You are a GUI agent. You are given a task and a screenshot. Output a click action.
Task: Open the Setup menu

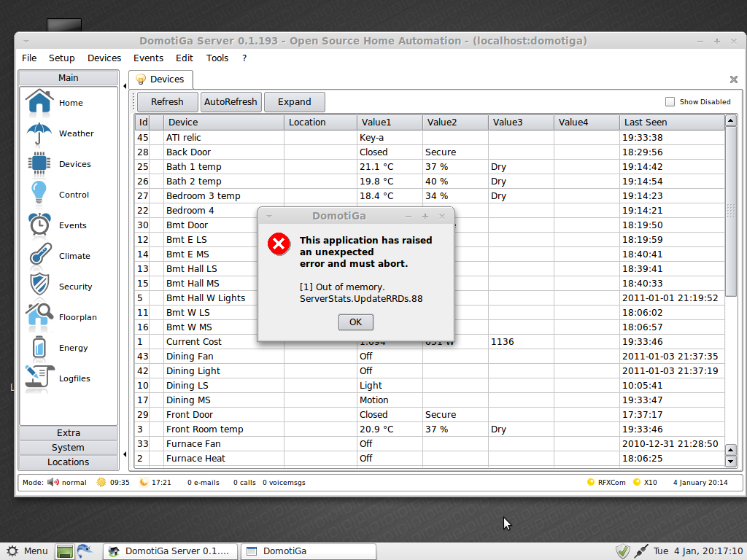pos(62,58)
